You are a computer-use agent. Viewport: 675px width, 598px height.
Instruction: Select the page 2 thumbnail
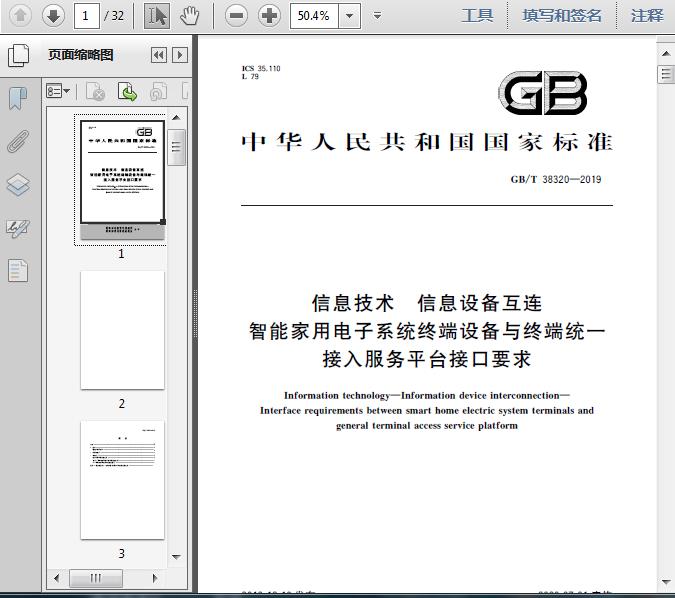point(122,330)
